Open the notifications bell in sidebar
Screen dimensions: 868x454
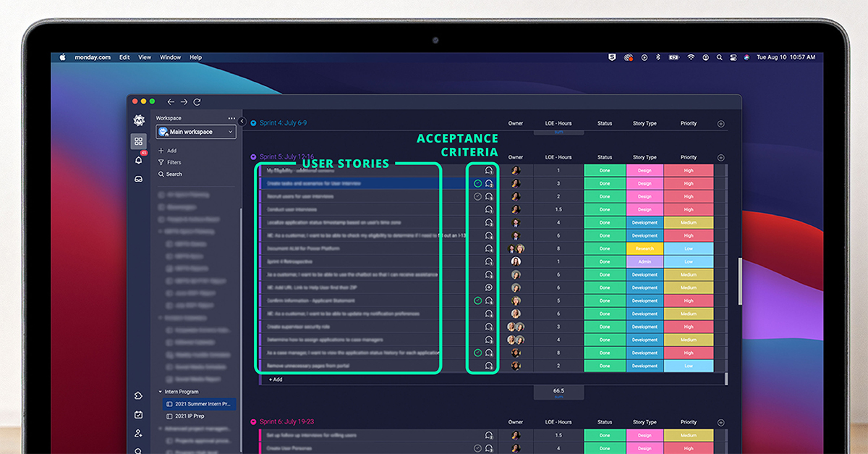138,160
